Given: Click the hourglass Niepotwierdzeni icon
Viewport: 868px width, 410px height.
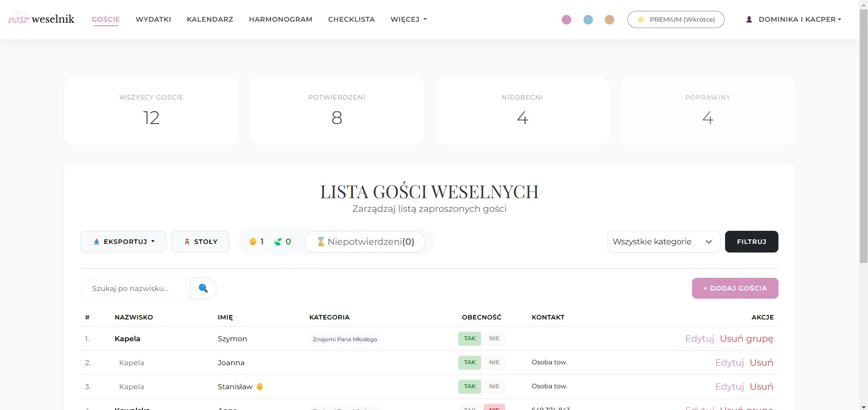Looking at the screenshot, I should (321, 242).
